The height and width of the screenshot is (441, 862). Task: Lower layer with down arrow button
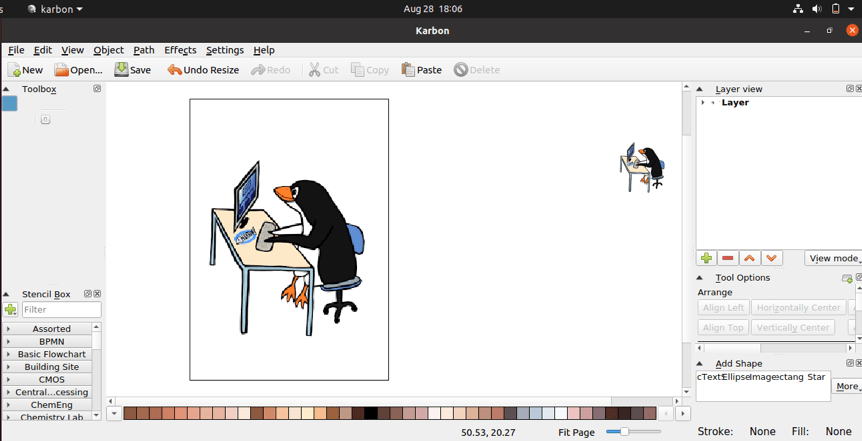pos(771,258)
